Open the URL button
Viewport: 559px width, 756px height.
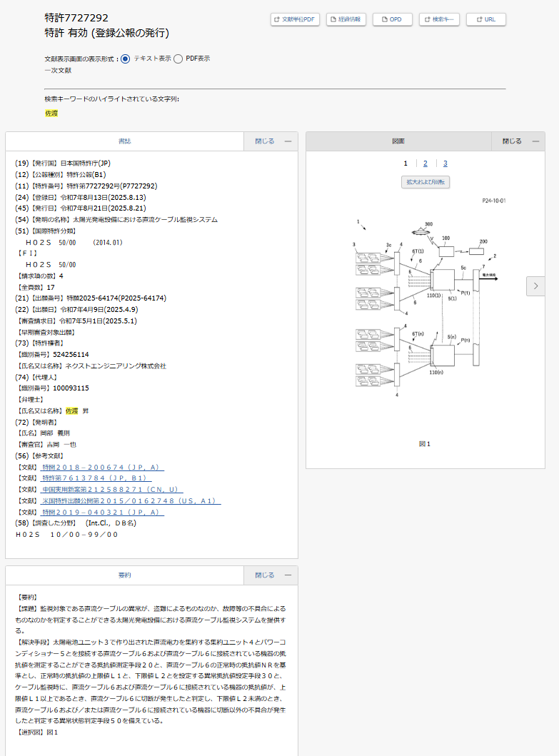485,19
